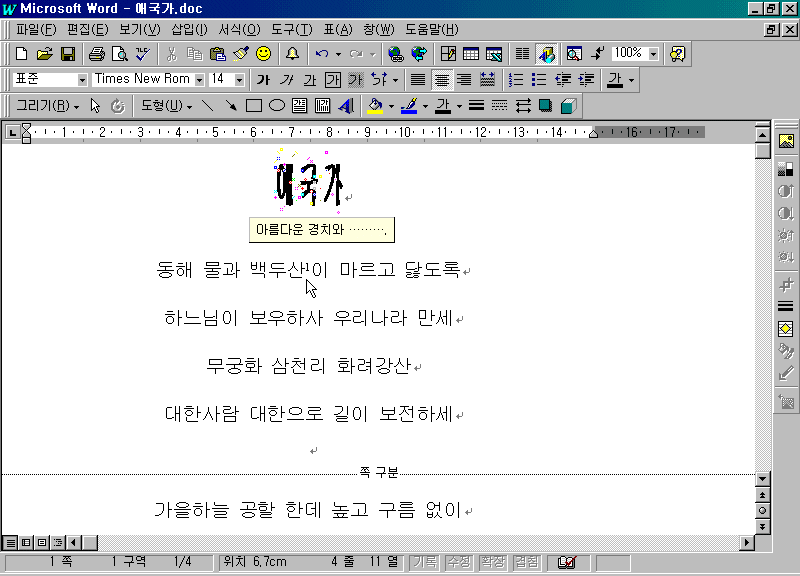Toggle the character border button
Screen dimensions: 800x576
333,80
